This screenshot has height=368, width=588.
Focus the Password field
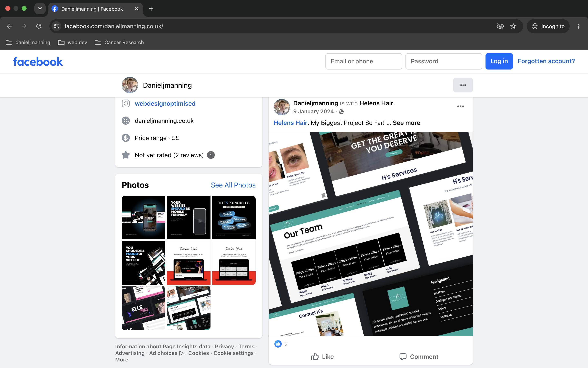[443, 61]
